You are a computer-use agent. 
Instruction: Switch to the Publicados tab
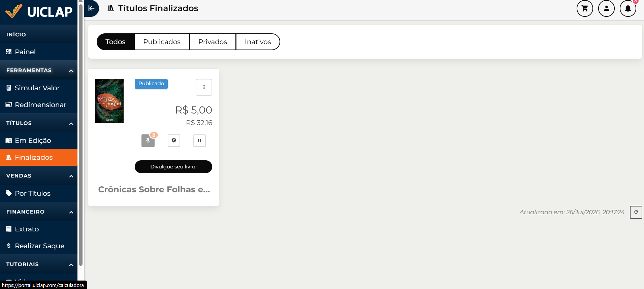(162, 42)
